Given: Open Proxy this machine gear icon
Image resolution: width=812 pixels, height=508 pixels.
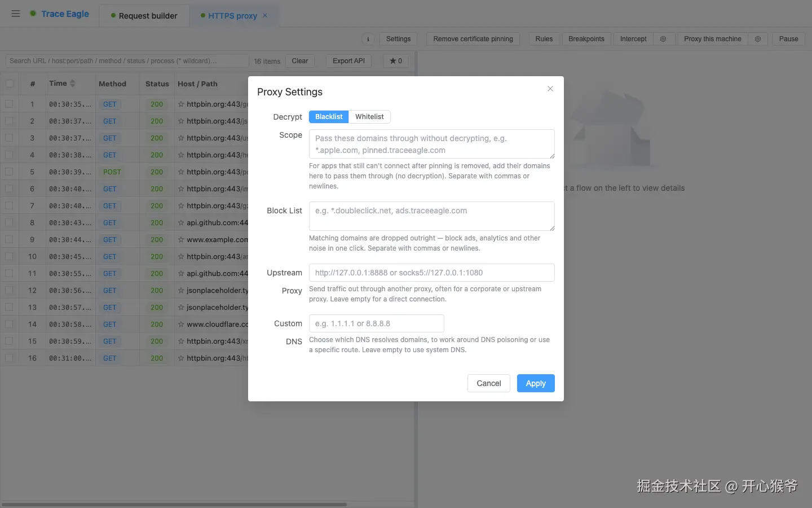Looking at the screenshot, I should (x=758, y=39).
